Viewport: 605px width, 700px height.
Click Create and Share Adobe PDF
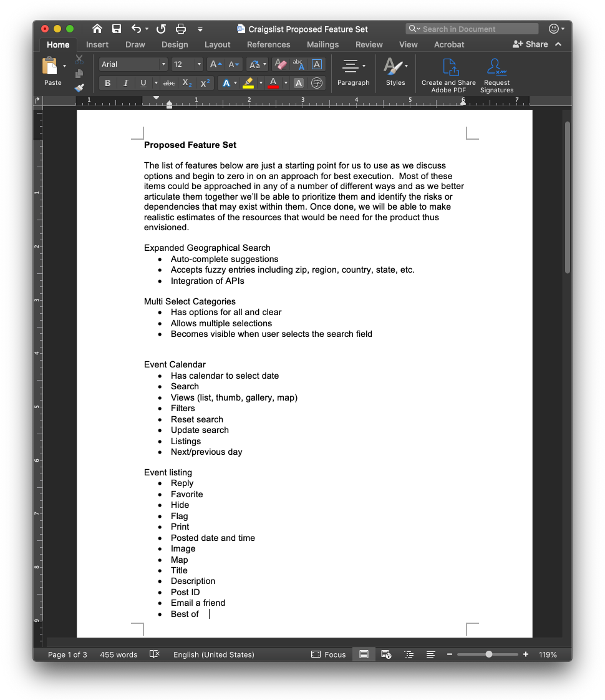(x=448, y=76)
